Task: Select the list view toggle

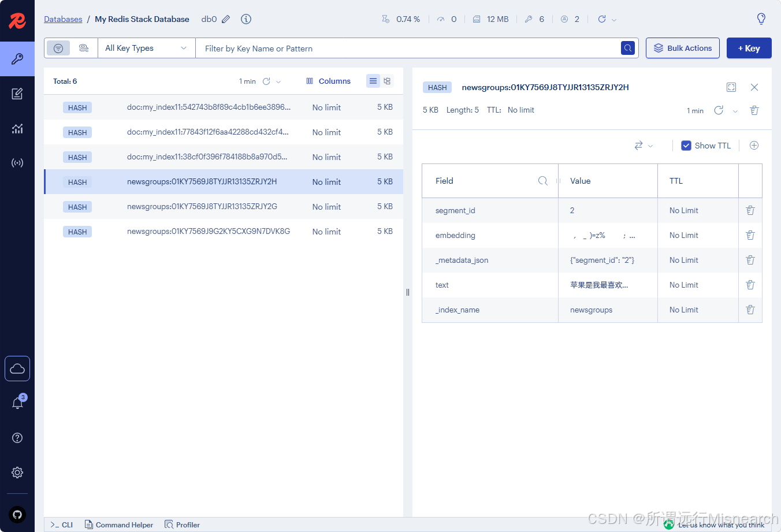Action: [373, 81]
